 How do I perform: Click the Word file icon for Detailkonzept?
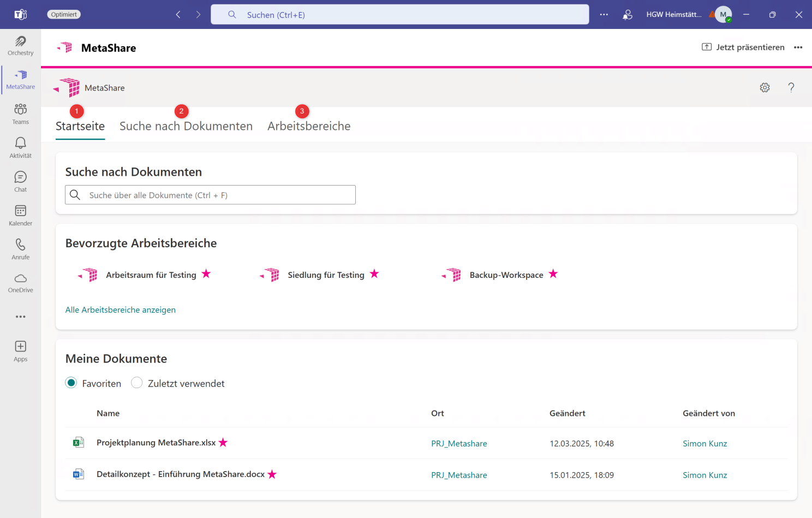[79, 474]
